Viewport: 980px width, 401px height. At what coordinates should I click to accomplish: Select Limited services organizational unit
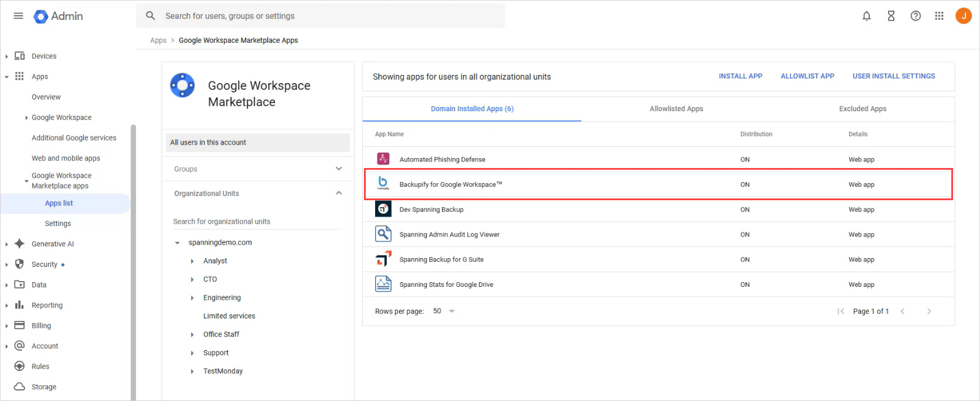(x=229, y=316)
